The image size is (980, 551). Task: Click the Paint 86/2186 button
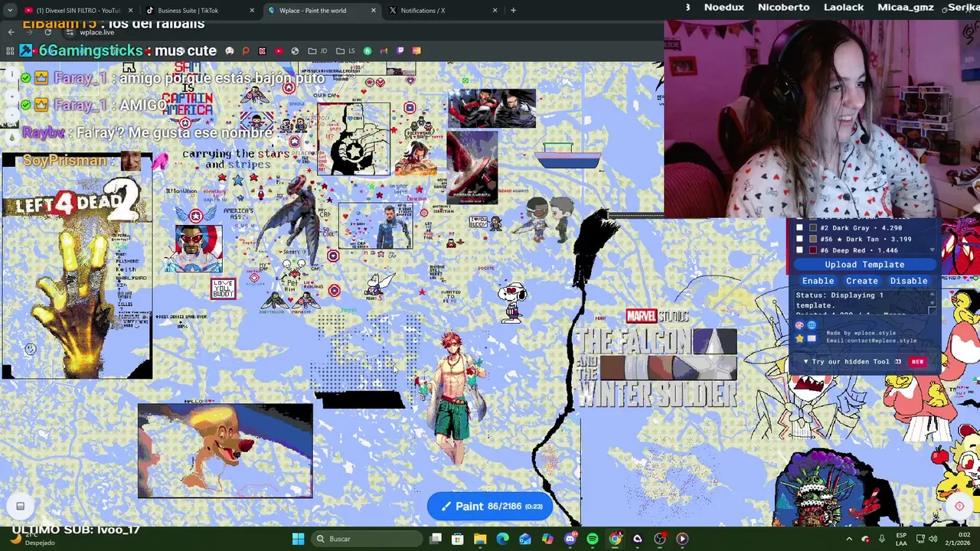(490, 506)
